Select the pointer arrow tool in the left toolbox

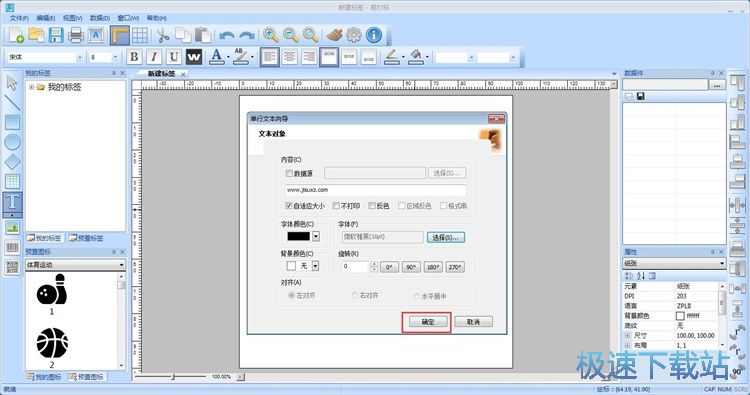(x=12, y=83)
